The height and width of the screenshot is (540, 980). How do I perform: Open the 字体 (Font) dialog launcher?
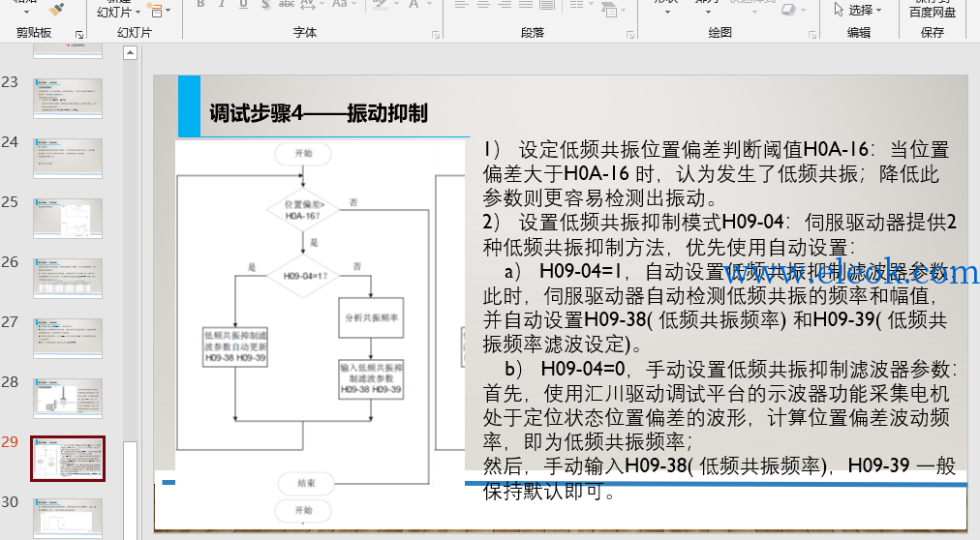coord(436,35)
